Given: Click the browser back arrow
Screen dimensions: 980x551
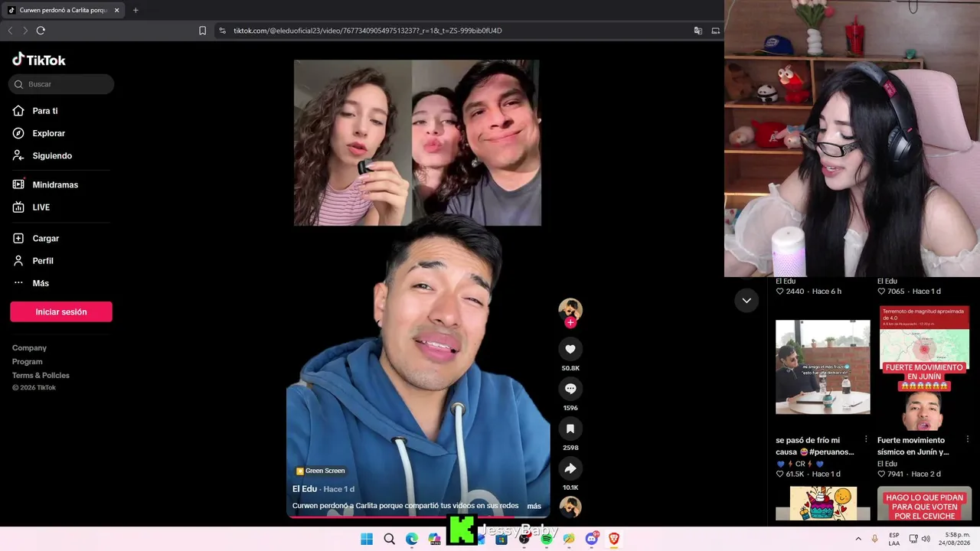Looking at the screenshot, I should [x=10, y=31].
